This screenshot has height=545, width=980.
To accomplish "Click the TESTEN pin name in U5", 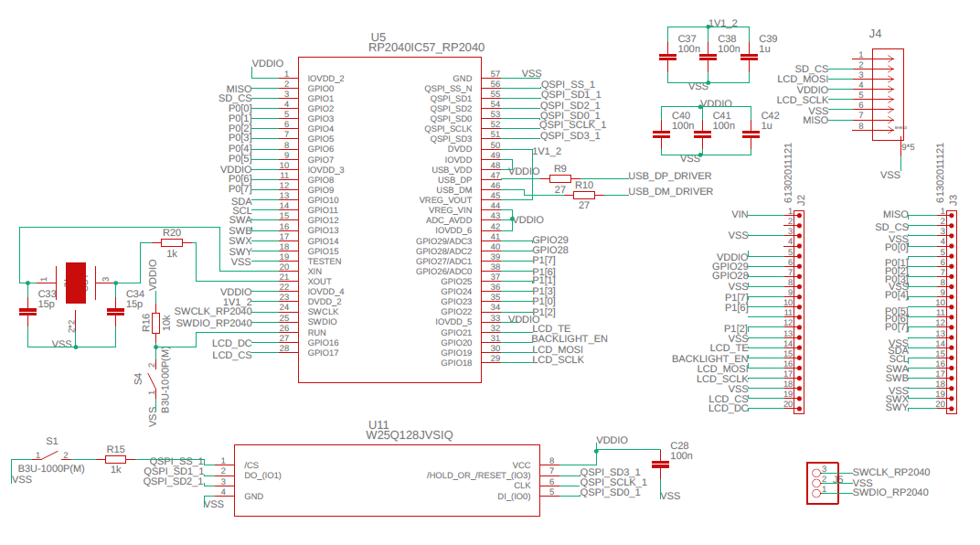I will click(x=325, y=262).
